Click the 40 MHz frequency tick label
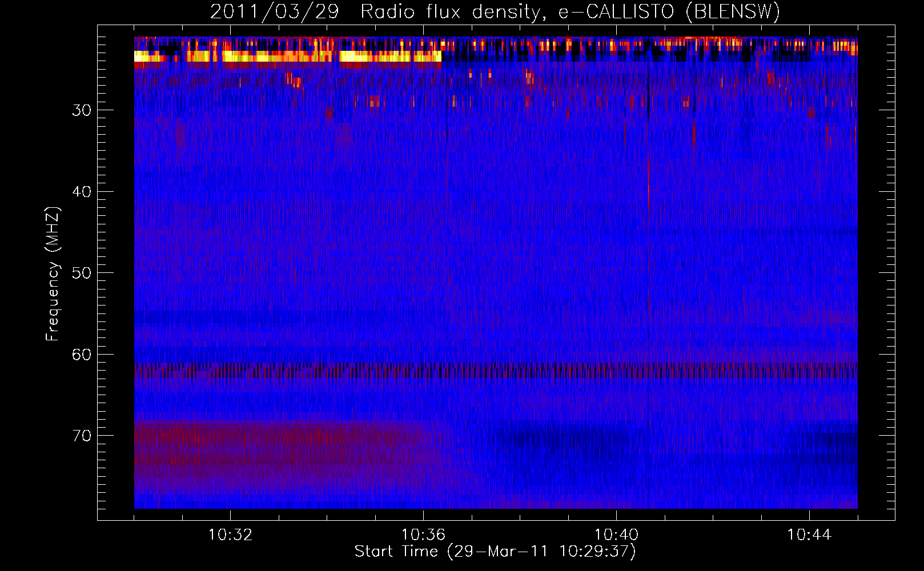This screenshot has width=924, height=571. pos(82,192)
